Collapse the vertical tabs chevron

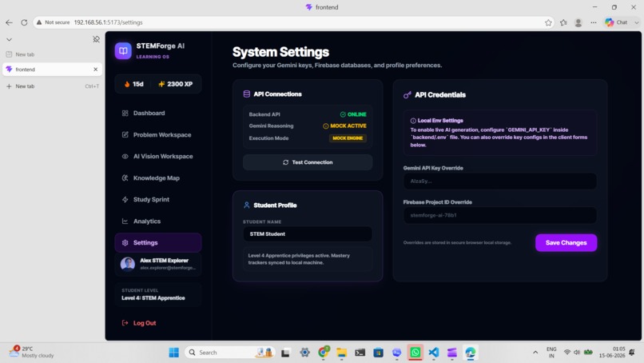coord(9,39)
